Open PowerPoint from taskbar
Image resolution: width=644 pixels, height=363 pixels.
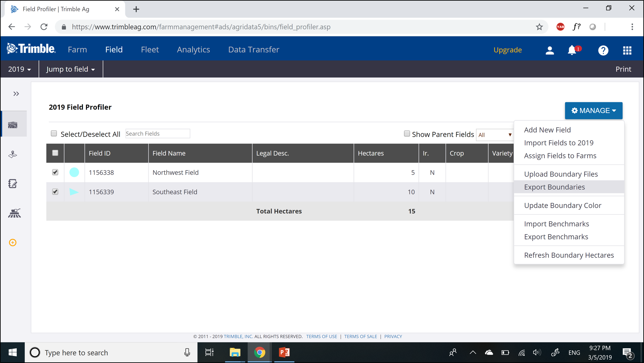(x=284, y=352)
